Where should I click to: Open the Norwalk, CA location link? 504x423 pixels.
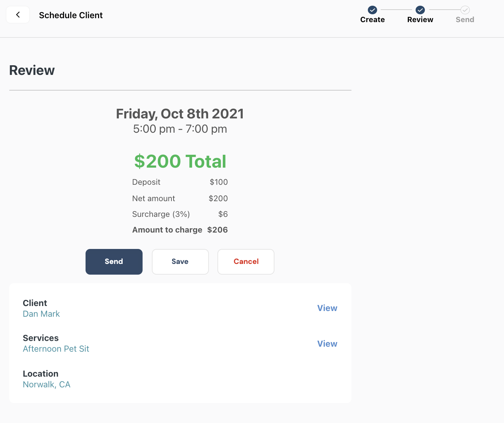click(47, 384)
